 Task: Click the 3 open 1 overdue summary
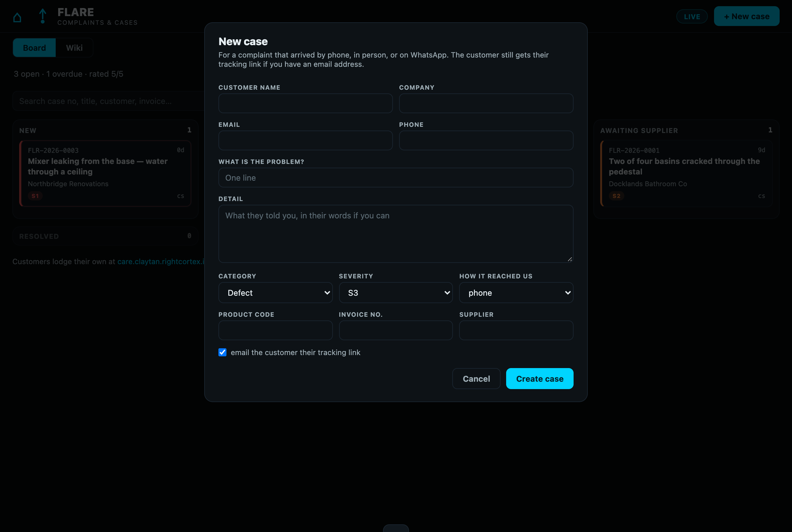tap(69, 74)
